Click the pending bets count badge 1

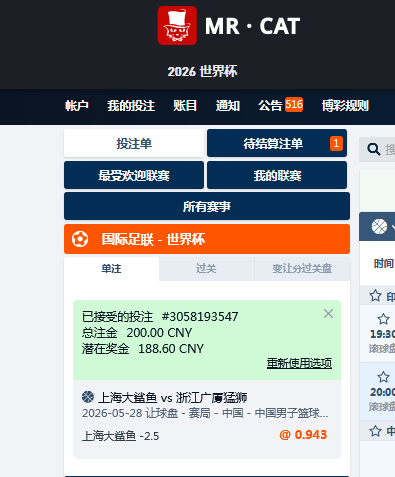336,143
